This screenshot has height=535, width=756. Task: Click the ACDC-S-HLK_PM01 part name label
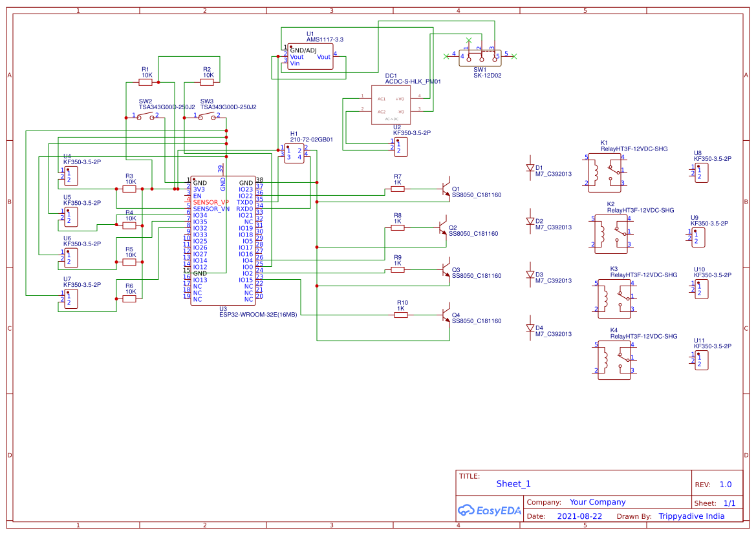[x=413, y=81]
